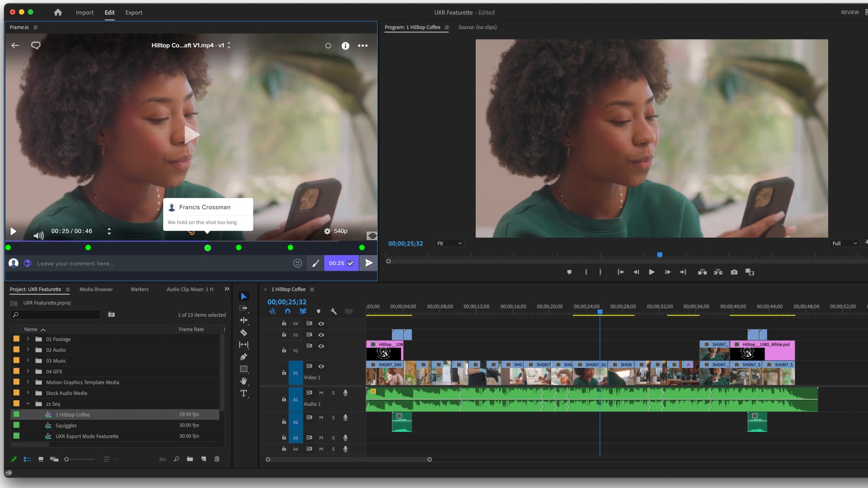The image size is (868, 488).
Task: Select the Type tool in the toolbar
Action: (244, 394)
